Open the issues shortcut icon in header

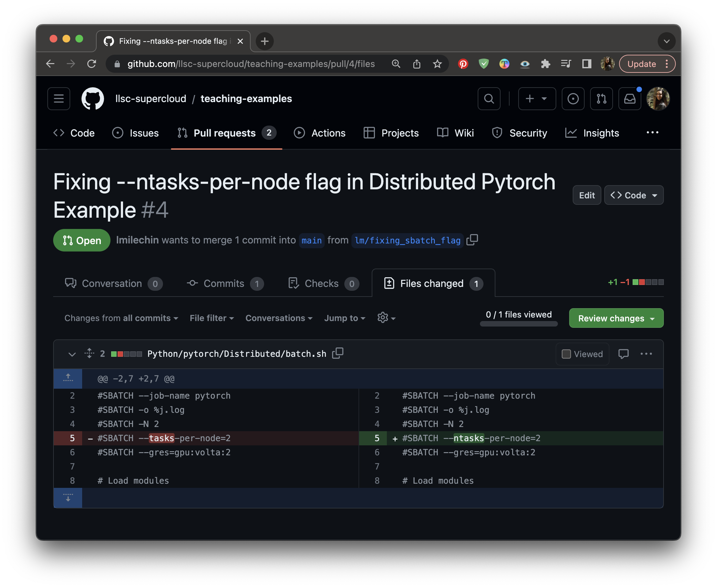(x=573, y=99)
